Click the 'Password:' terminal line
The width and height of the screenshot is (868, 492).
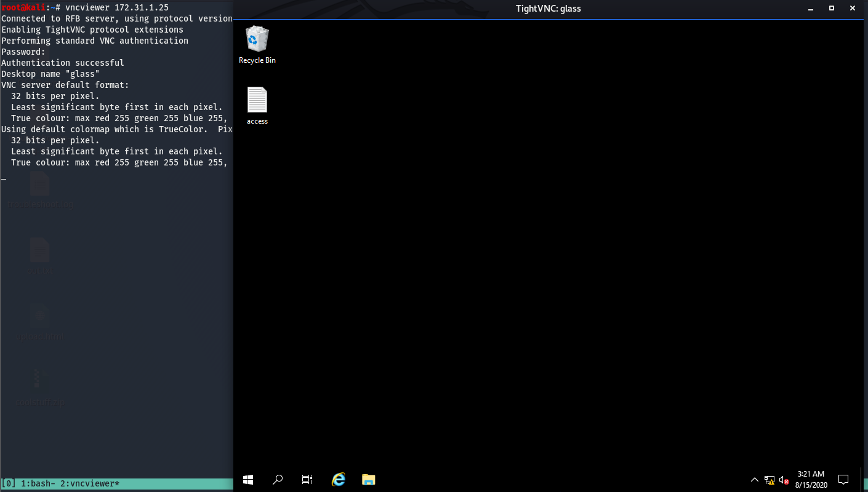tap(23, 52)
